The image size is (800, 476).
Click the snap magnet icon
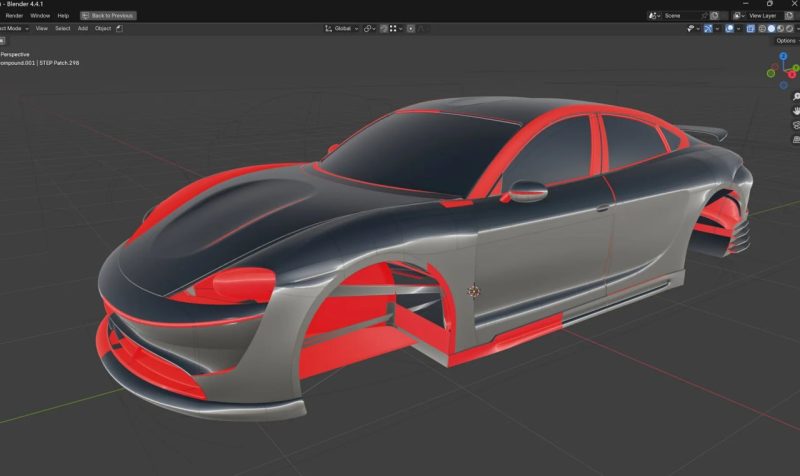pyautogui.click(x=386, y=29)
